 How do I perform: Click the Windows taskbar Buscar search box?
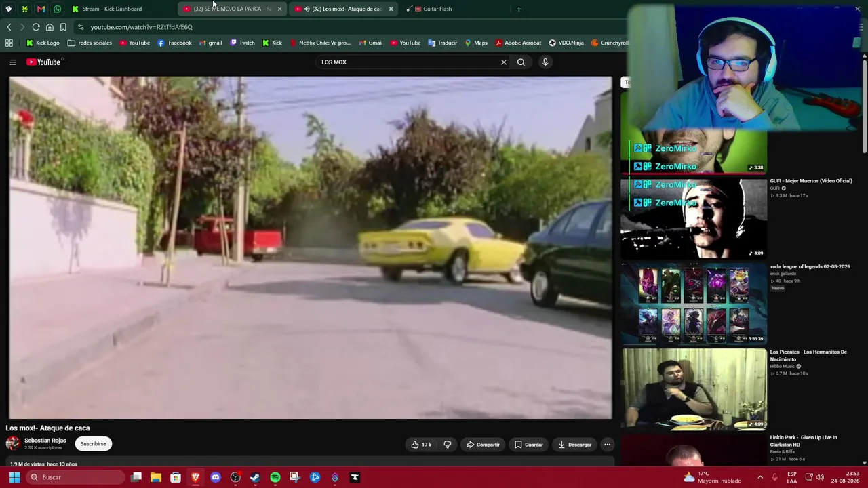coord(76,477)
